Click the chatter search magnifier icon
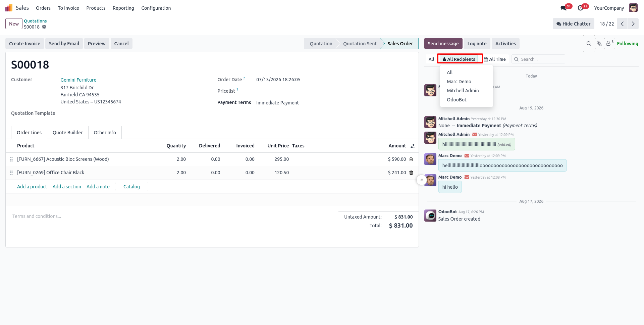This screenshot has height=325, width=644. (589, 44)
